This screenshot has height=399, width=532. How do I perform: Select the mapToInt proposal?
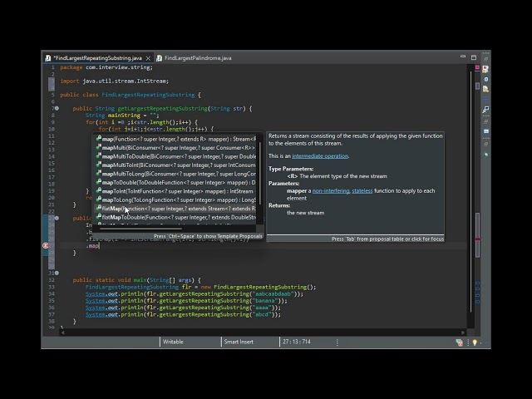[x=175, y=191]
